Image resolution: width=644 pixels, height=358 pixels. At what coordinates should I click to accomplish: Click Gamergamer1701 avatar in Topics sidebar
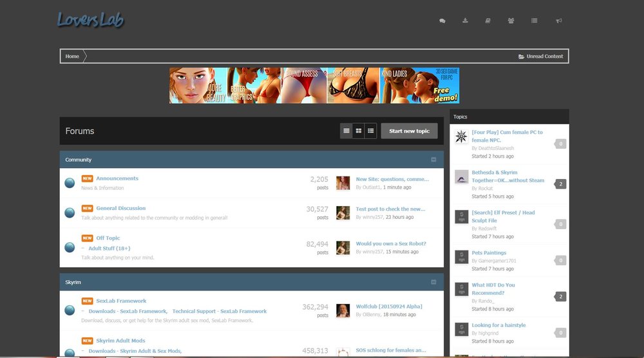point(461,257)
